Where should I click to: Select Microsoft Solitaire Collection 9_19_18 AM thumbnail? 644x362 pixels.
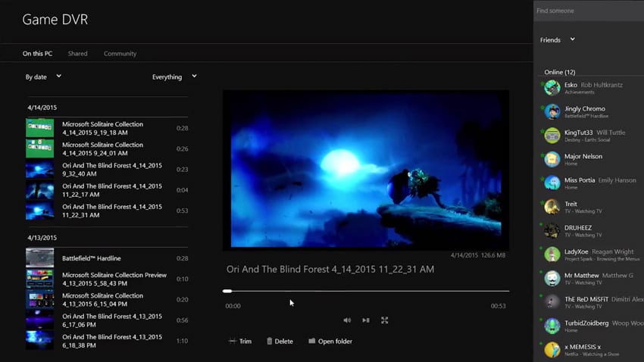click(40, 128)
